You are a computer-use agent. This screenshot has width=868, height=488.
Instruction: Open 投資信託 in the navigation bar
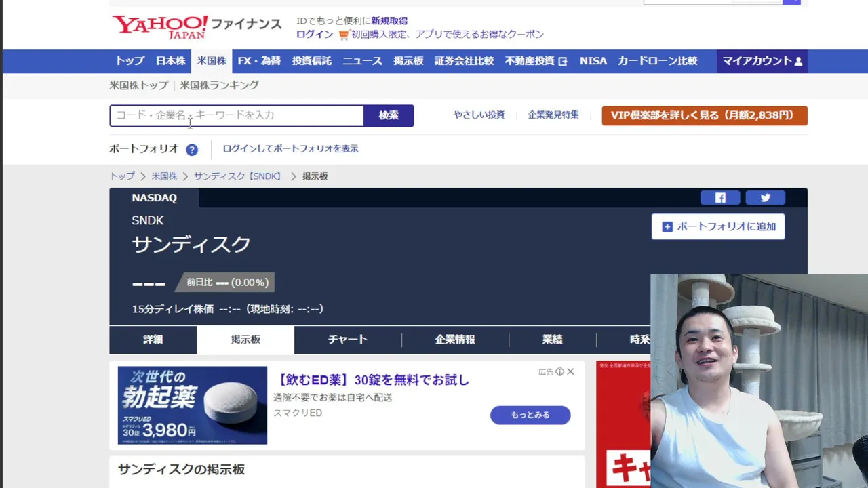coord(312,61)
